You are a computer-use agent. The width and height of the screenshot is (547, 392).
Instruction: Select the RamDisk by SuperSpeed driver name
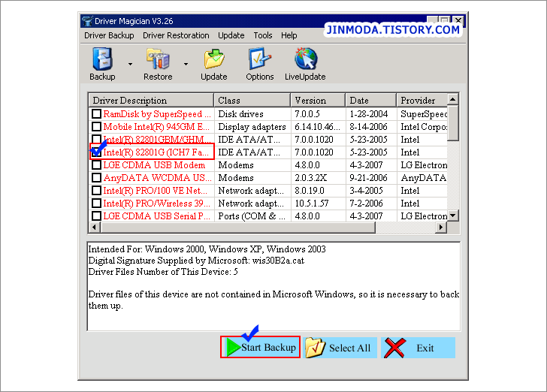pos(157,114)
